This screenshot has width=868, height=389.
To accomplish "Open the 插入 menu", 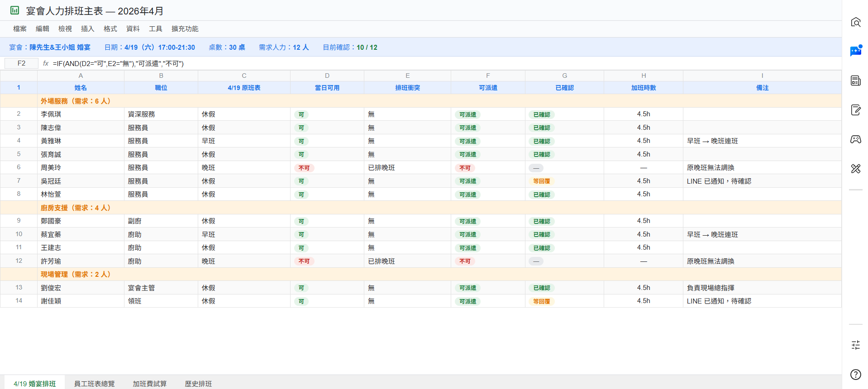I will click(x=88, y=28).
